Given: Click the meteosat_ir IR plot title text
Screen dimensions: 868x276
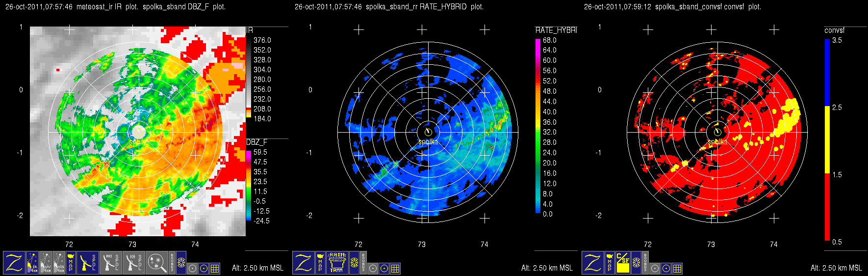Looking at the screenshot, I should click(x=107, y=7).
